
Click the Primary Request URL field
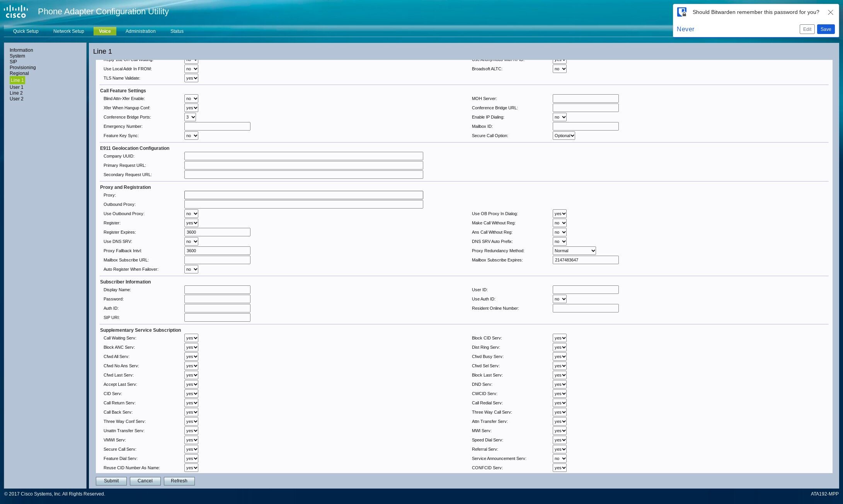[x=304, y=166]
